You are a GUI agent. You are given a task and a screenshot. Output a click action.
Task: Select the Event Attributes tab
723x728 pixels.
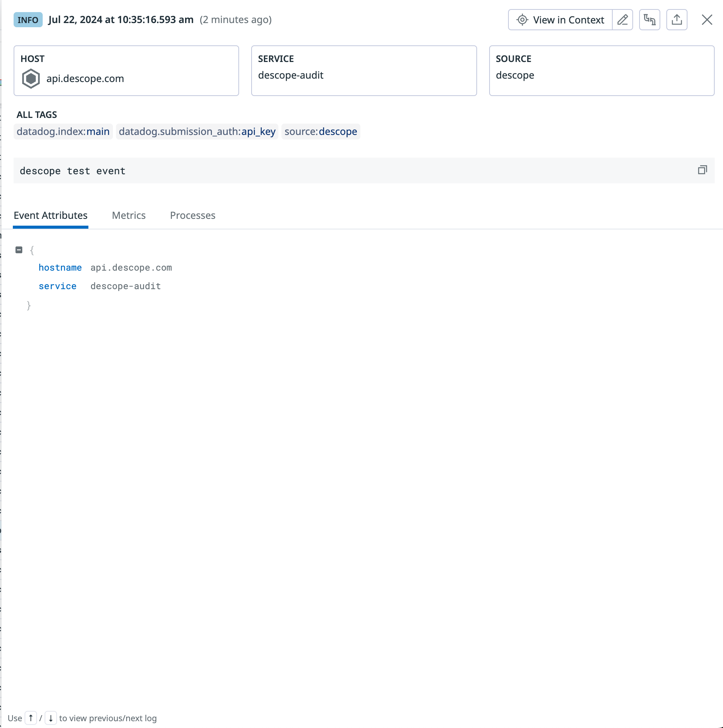point(51,215)
